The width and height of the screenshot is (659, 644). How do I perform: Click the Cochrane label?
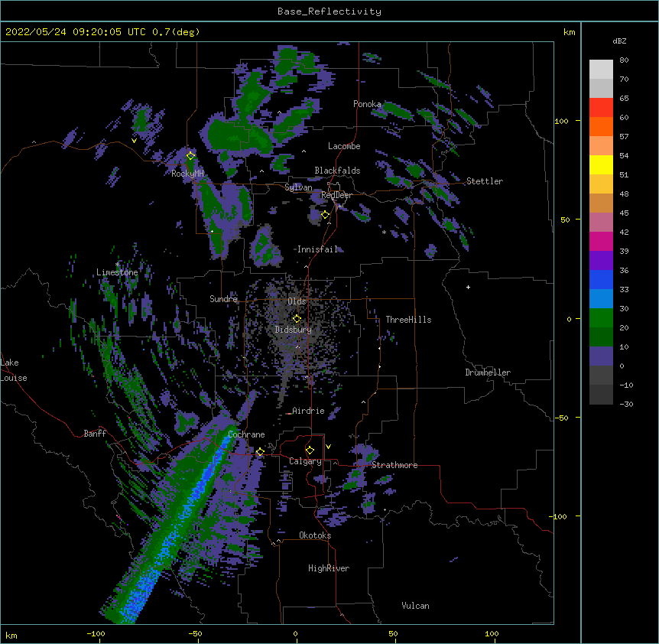(x=247, y=434)
